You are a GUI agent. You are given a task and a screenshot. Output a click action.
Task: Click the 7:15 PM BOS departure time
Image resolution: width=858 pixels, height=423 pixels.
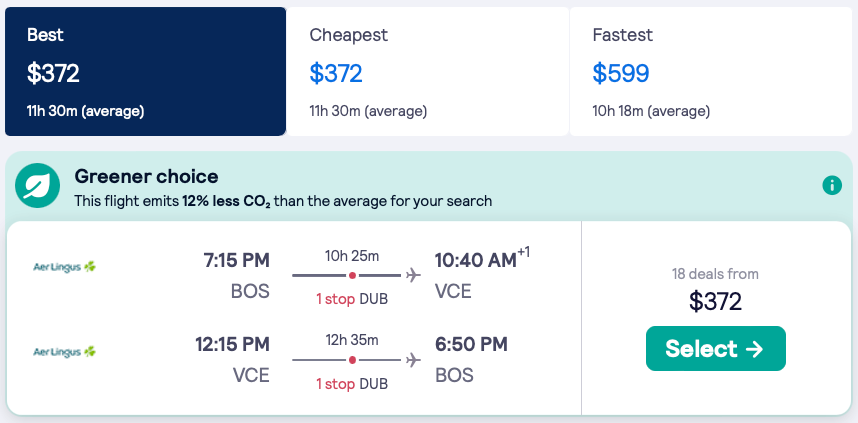tap(236, 261)
